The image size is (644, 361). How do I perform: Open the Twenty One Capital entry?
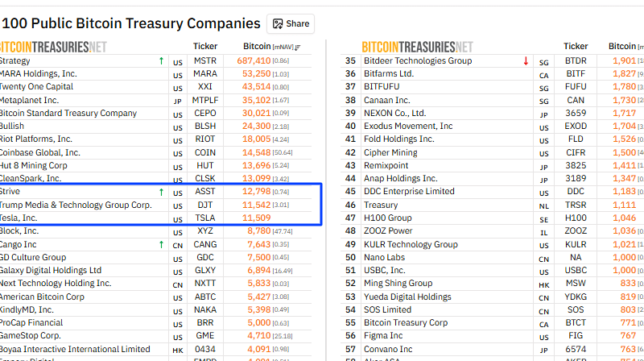coord(36,87)
